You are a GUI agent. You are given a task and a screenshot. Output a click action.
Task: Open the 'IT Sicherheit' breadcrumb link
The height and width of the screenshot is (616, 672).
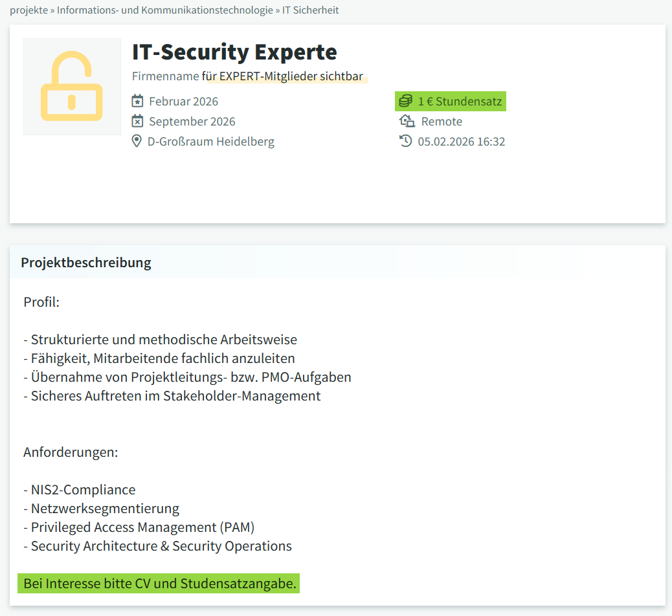pyautogui.click(x=310, y=10)
